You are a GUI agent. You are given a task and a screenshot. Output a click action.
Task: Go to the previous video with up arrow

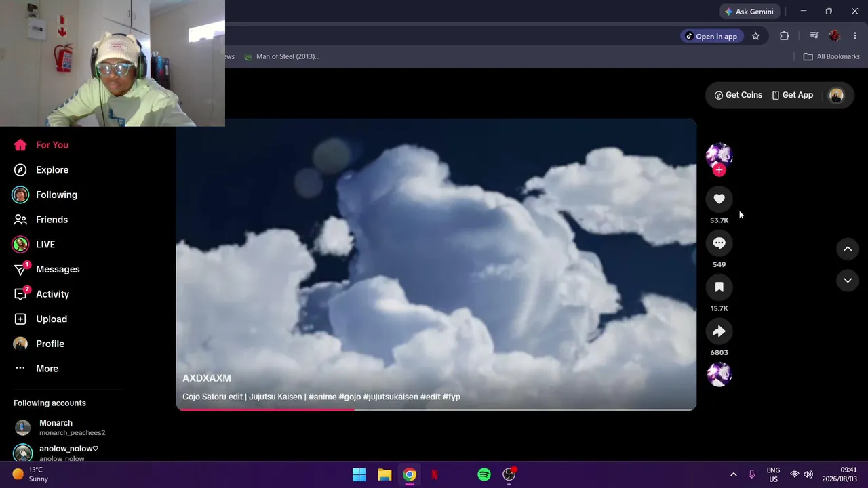point(848,249)
